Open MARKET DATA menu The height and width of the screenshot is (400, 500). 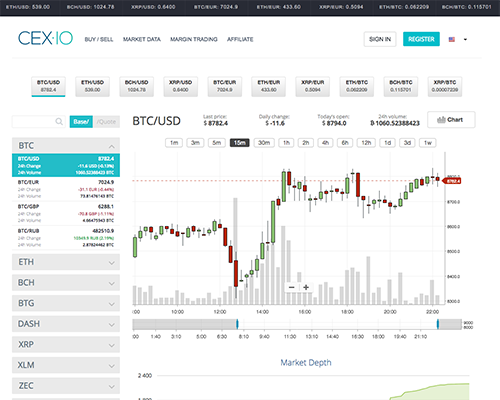click(x=142, y=39)
